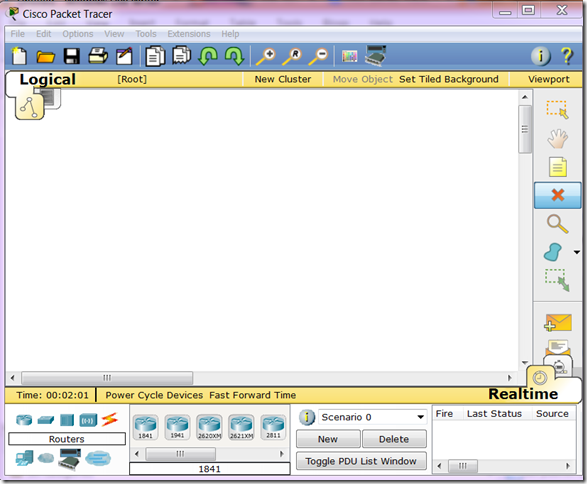Select the Connections lightning bolt icon
This screenshot has width=587, height=484.
click(109, 420)
